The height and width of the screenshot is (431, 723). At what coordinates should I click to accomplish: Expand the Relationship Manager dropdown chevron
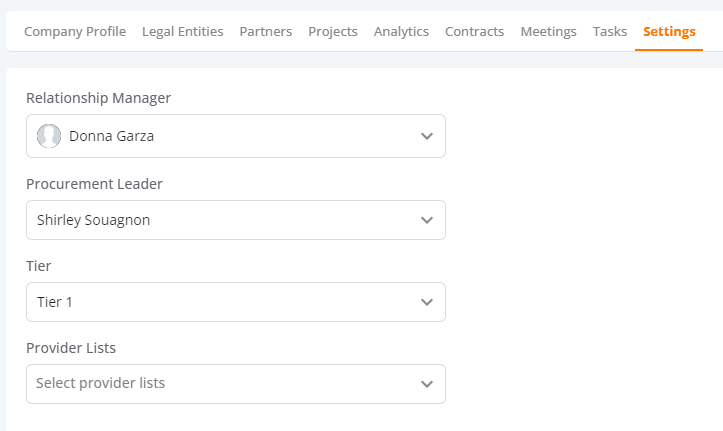(427, 136)
